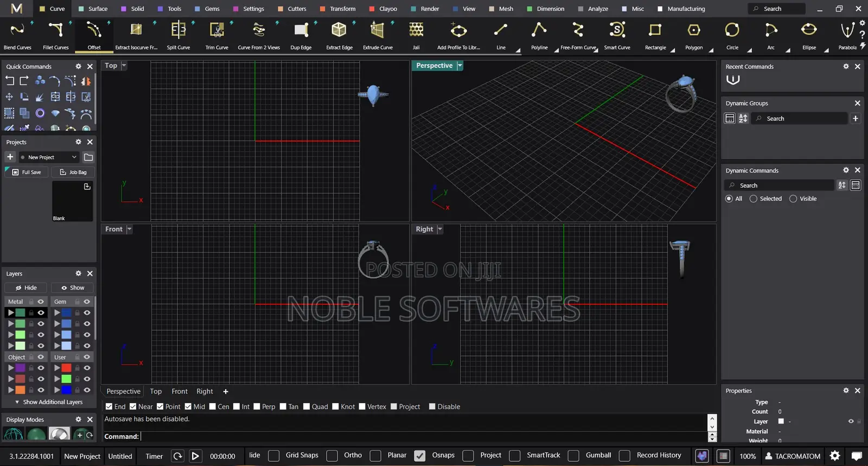Click Add Profile To Library tool
868x466 pixels.
458,36
